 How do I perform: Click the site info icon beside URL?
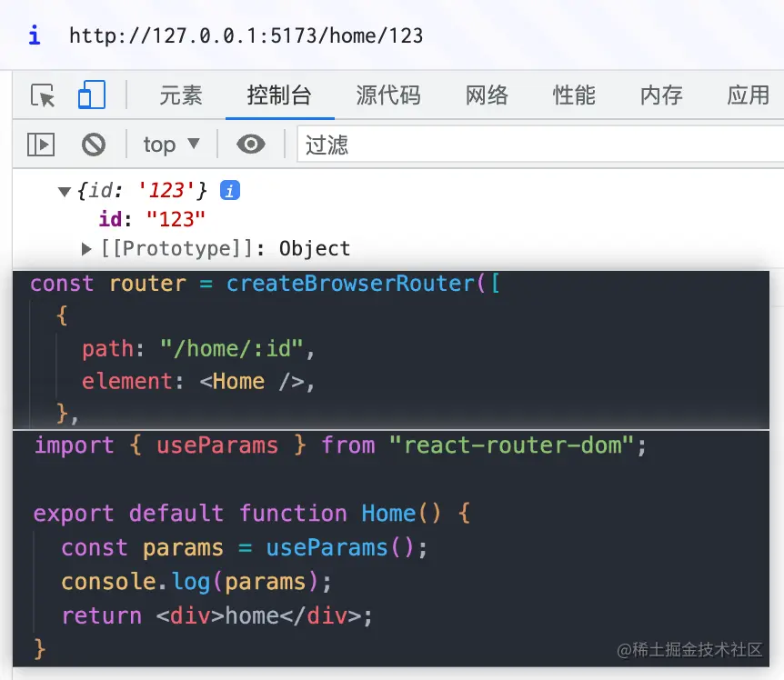click(x=34, y=35)
